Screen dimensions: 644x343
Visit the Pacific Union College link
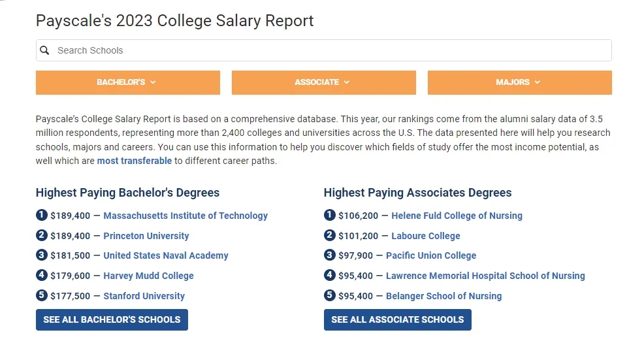(x=431, y=255)
